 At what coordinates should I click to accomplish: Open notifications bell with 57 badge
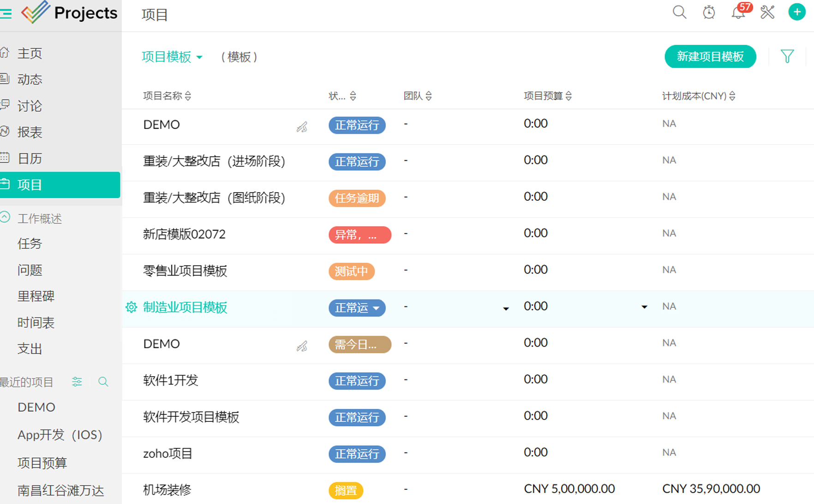[x=738, y=12]
